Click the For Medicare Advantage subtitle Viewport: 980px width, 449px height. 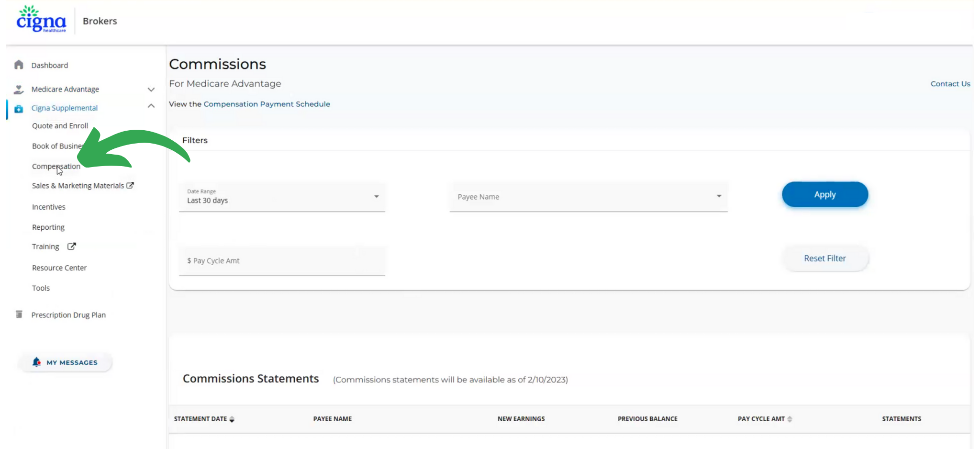(225, 84)
